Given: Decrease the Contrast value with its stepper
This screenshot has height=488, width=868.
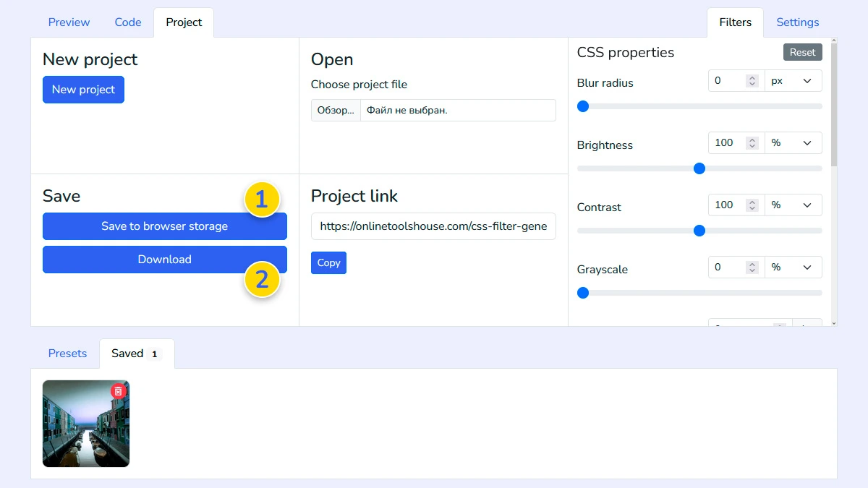Looking at the screenshot, I should tap(752, 208).
